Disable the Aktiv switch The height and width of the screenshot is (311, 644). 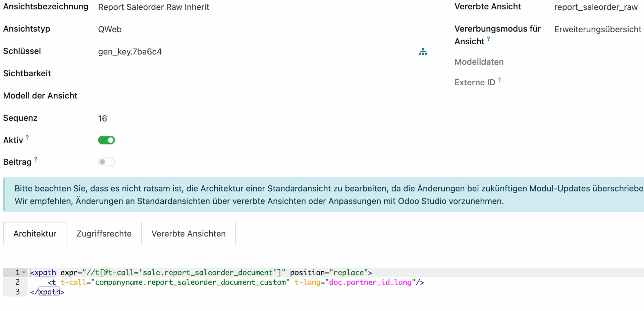click(x=106, y=140)
